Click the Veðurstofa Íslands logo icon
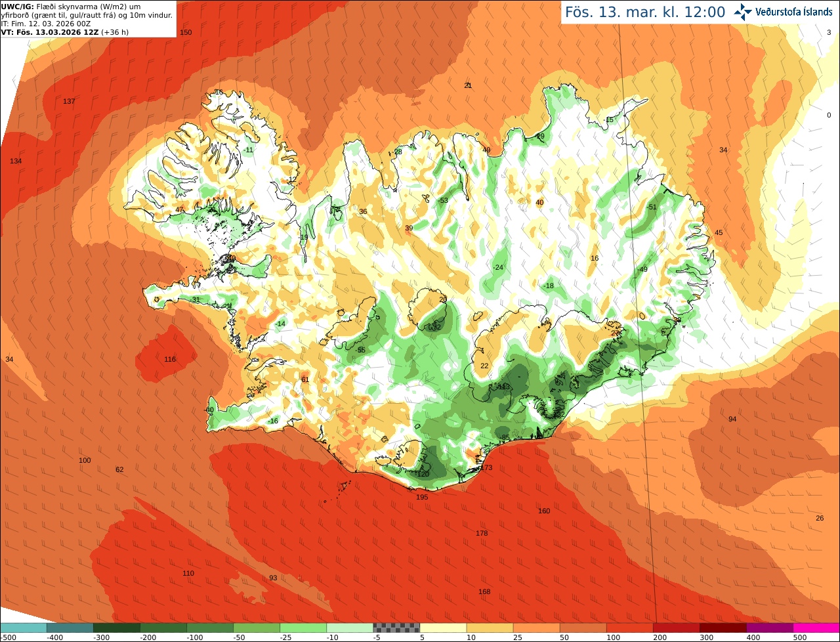The height and width of the screenshot is (642, 840). [x=743, y=12]
